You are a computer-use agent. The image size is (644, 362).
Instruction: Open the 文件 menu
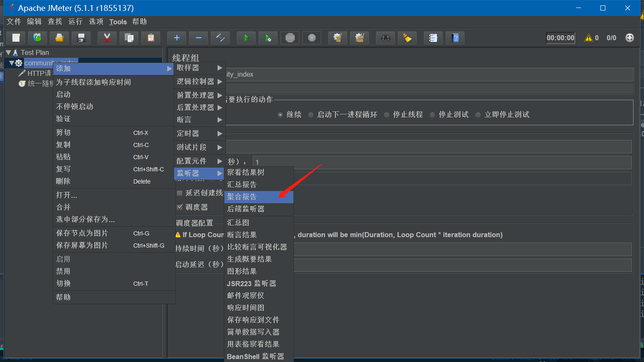point(14,22)
